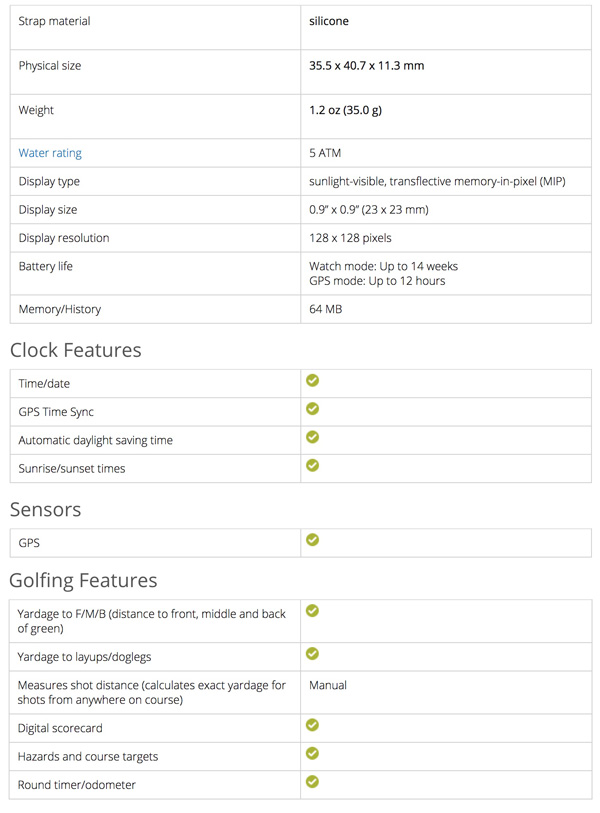Click the Sunrise/sunset times checkmark icon

click(x=312, y=465)
